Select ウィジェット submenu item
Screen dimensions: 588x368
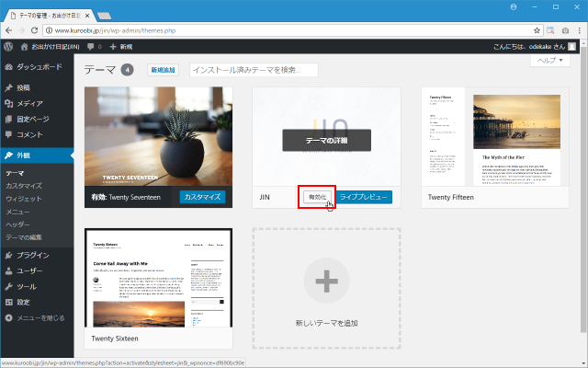click(x=24, y=199)
